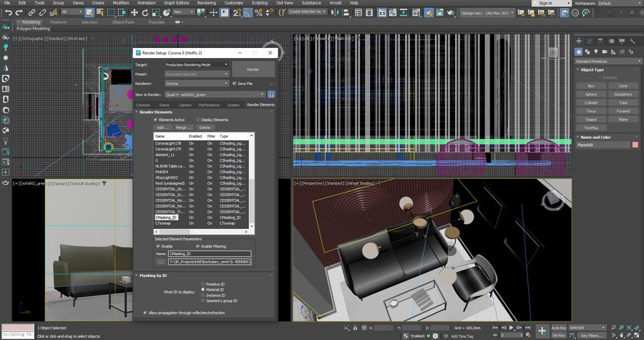Open the Standard Primitives dropdown

[607, 61]
